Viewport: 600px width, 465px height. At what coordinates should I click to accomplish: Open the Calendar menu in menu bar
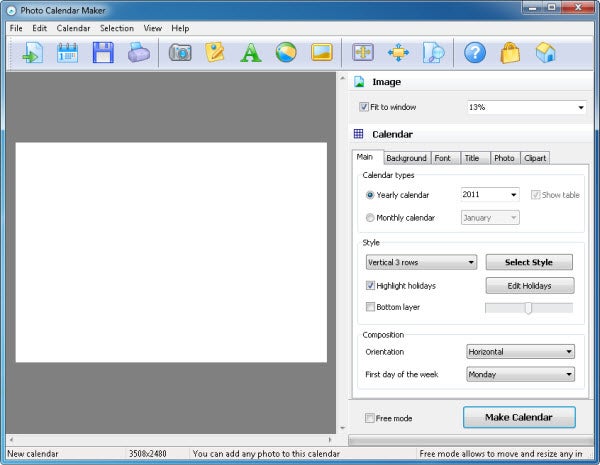(73, 28)
